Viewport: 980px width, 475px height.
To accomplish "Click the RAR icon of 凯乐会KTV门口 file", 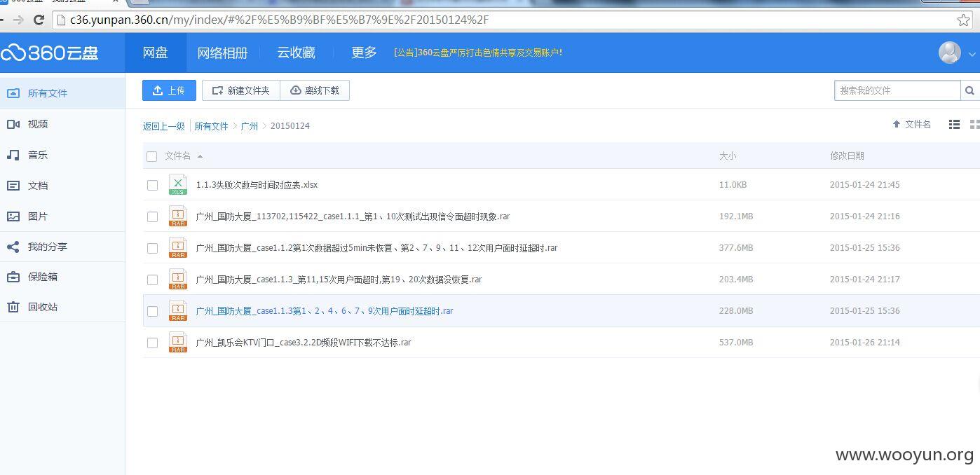I will (178, 343).
